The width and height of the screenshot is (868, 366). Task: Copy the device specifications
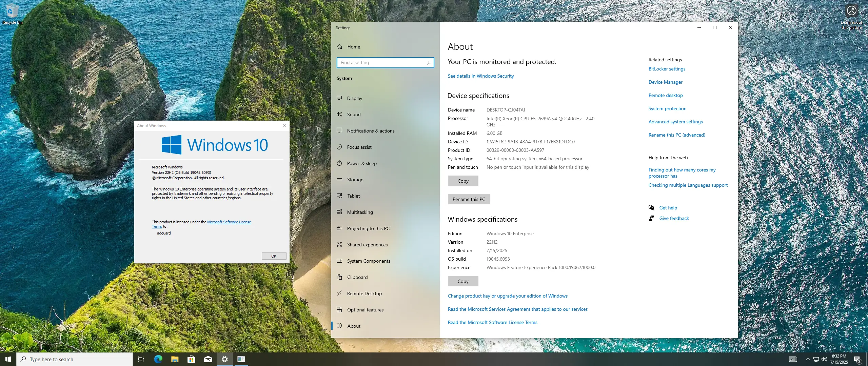[463, 181]
